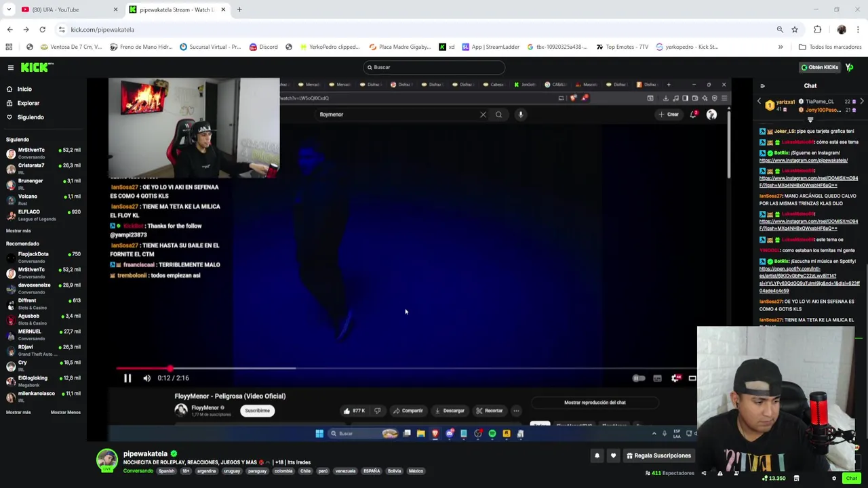Image resolution: width=868 pixels, height=488 pixels.
Task: Collapse recommended list with Mostrar Menos
Action: click(65, 412)
